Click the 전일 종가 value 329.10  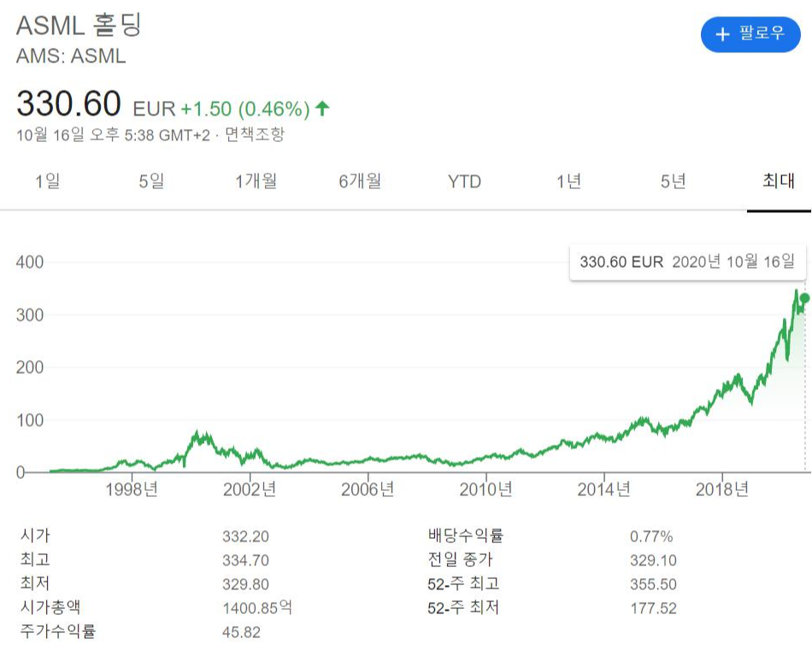[653, 560]
